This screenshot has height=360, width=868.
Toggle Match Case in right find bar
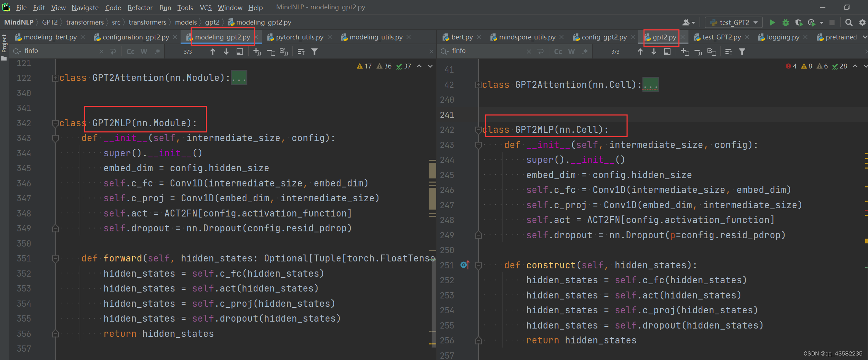(x=558, y=52)
